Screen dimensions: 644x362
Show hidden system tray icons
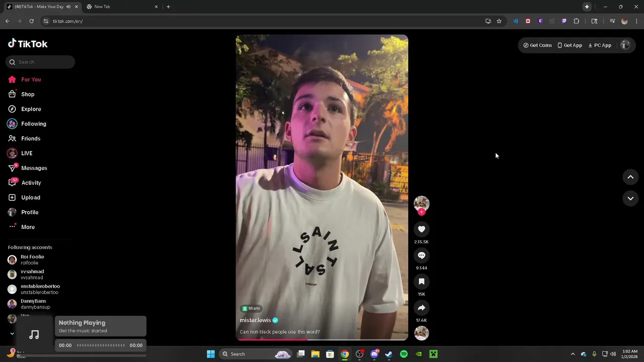573,354
